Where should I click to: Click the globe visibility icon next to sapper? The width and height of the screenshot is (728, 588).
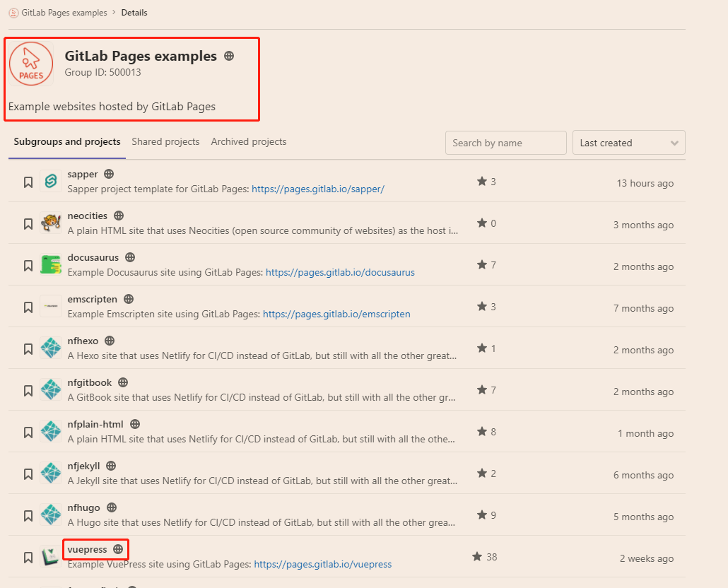(109, 174)
